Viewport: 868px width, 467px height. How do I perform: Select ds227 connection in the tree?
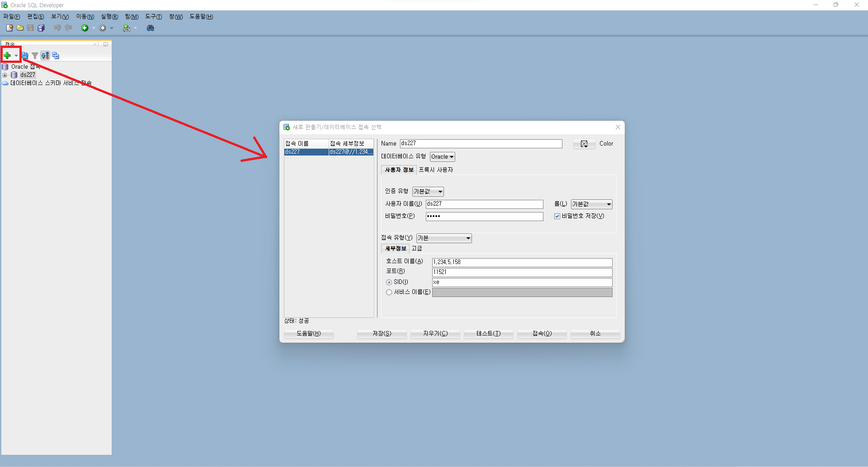click(28, 75)
